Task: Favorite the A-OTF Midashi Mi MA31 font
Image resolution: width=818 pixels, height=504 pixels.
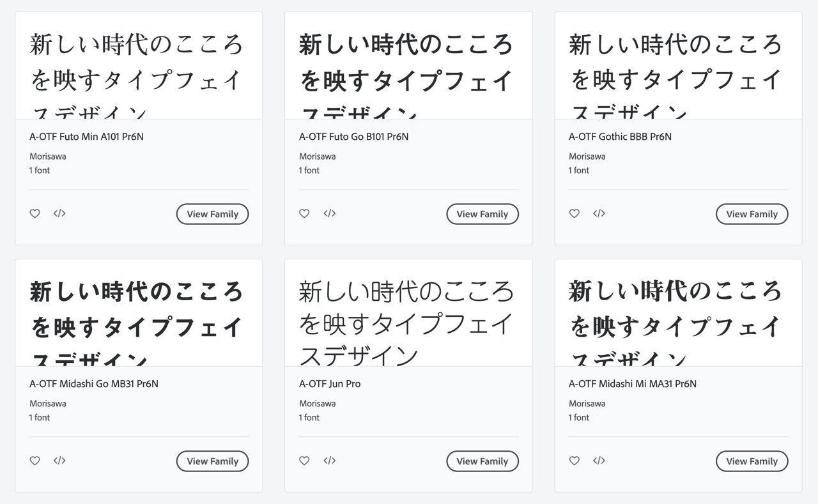Action: 575,461
